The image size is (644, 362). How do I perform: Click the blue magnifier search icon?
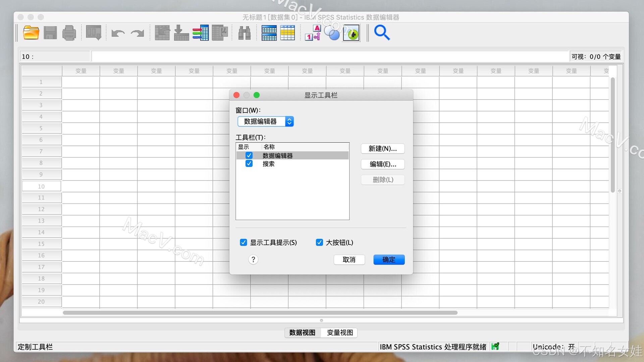pos(382,33)
